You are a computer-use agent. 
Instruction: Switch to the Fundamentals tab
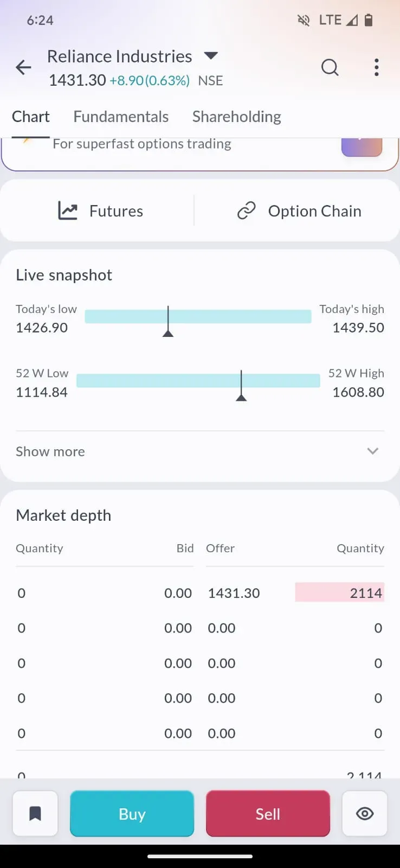[121, 117]
